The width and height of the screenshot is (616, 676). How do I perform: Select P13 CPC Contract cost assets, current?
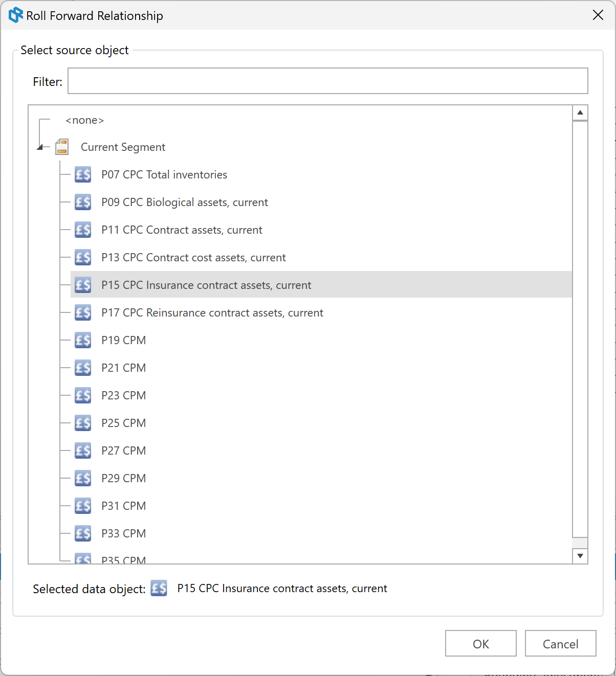pos(193,257)
